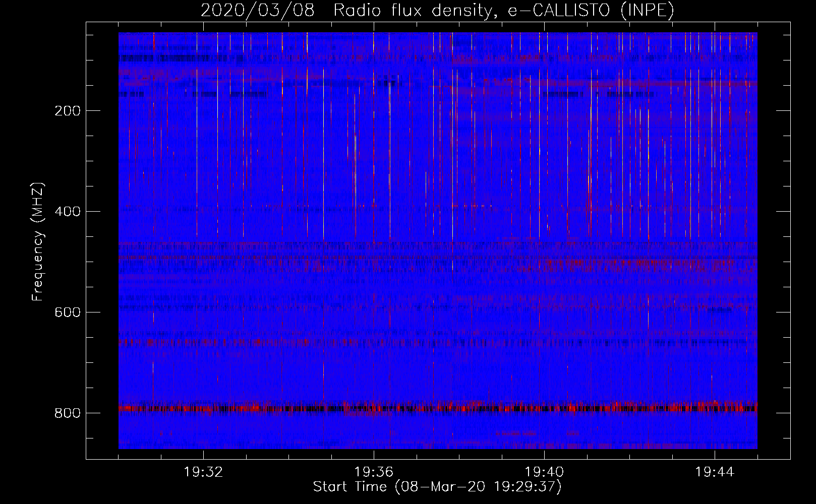The height and width of the screenshot is (504, 816).
Task: Click the 'Frequency (MHZ)' axis label
Action: click(x=38, y=241)
